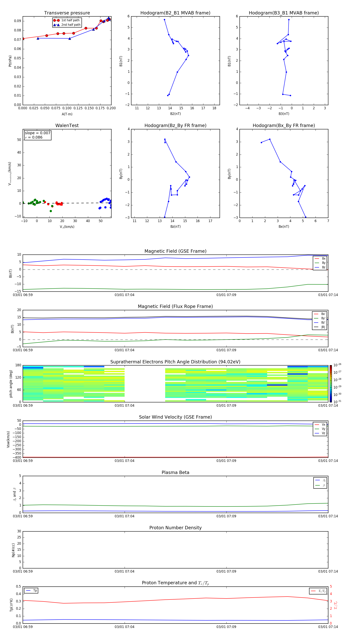The image size is (351, 644).
Task: Click the 'Vsw(km/s)' y-axis label
Action: [8, 439]
